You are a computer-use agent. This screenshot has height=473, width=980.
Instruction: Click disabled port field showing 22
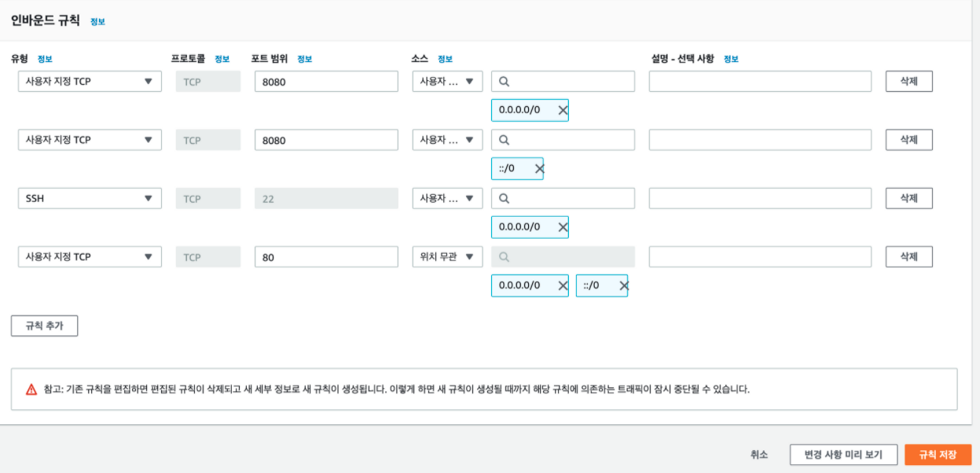[326, 199]
